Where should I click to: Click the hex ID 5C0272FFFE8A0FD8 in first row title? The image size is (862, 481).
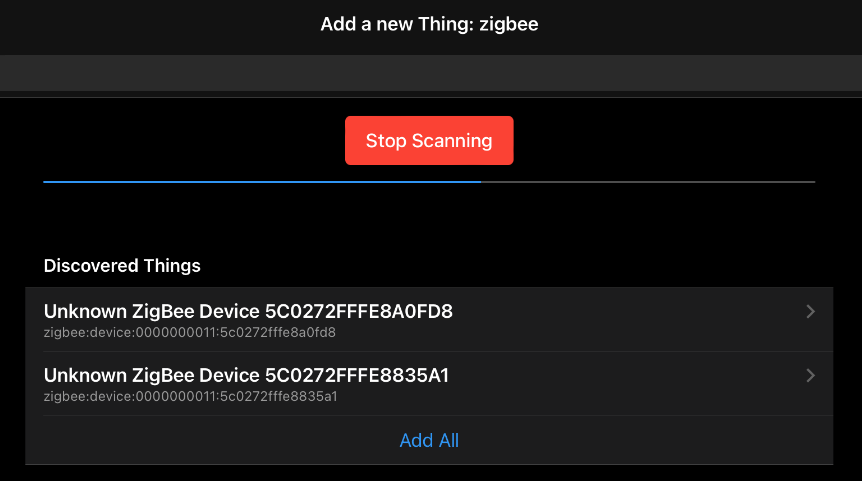(358, 312)
